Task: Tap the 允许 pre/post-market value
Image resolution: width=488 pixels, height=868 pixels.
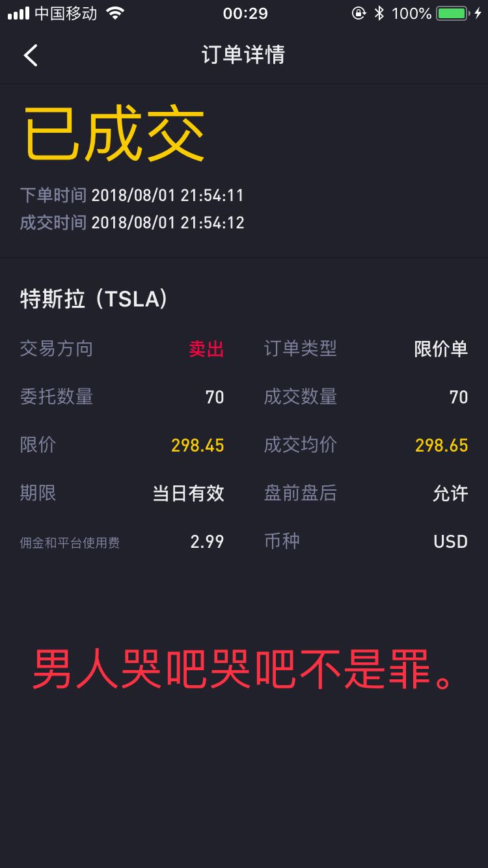Action: click(x=450, y=493)
